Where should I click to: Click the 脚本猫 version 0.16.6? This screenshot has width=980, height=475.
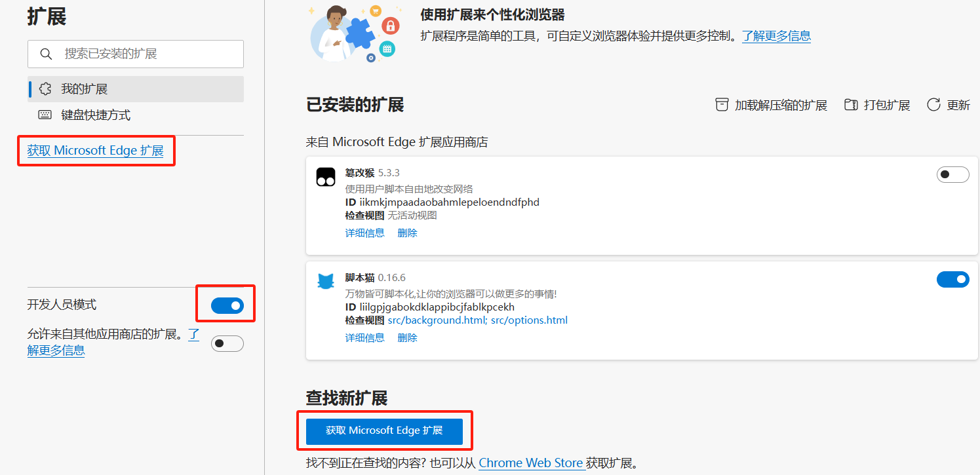point(391,278)
